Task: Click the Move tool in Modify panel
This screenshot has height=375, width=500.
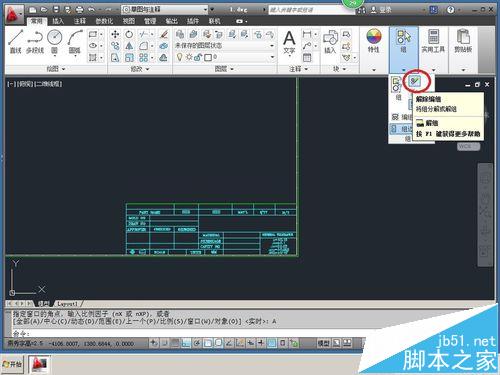Action: [115, 34]
